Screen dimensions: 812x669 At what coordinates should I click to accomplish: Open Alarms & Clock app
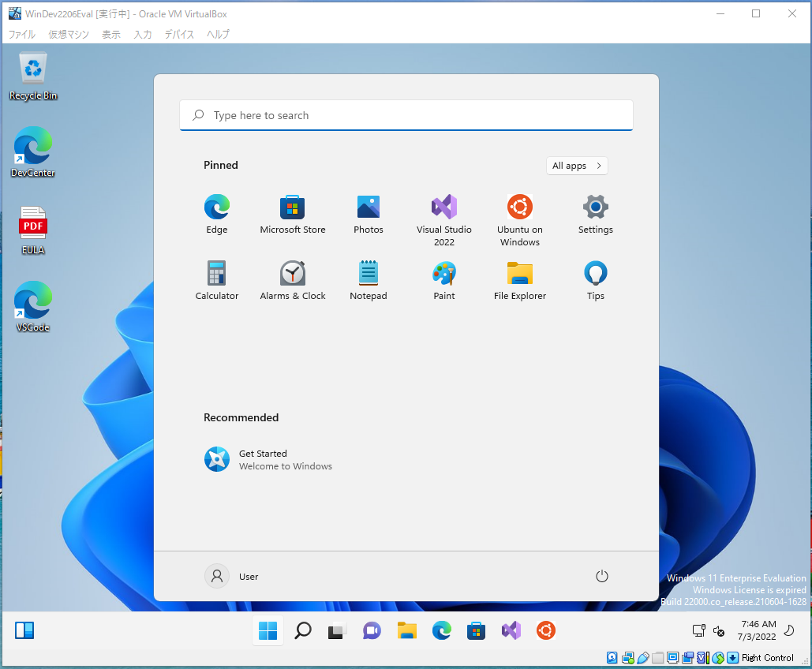click(293, 281)
